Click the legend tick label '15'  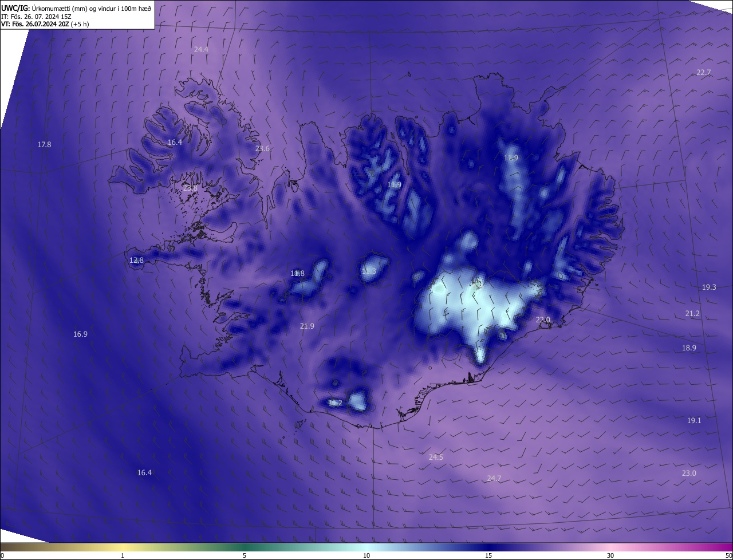[x=488, y=555]
